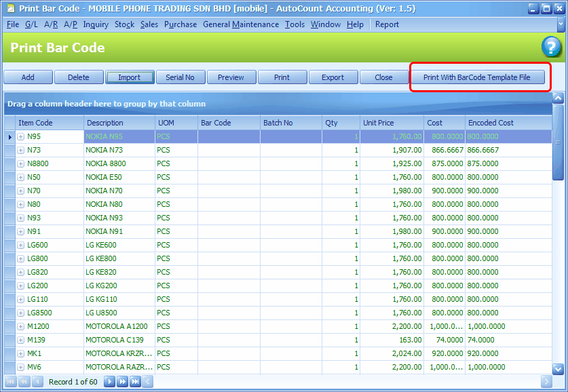
Task: Open the Inquiry menu
Action: (96, 24)
